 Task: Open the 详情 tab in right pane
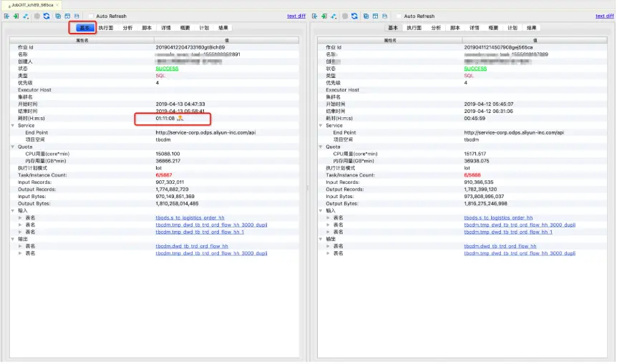coord(474,28)
